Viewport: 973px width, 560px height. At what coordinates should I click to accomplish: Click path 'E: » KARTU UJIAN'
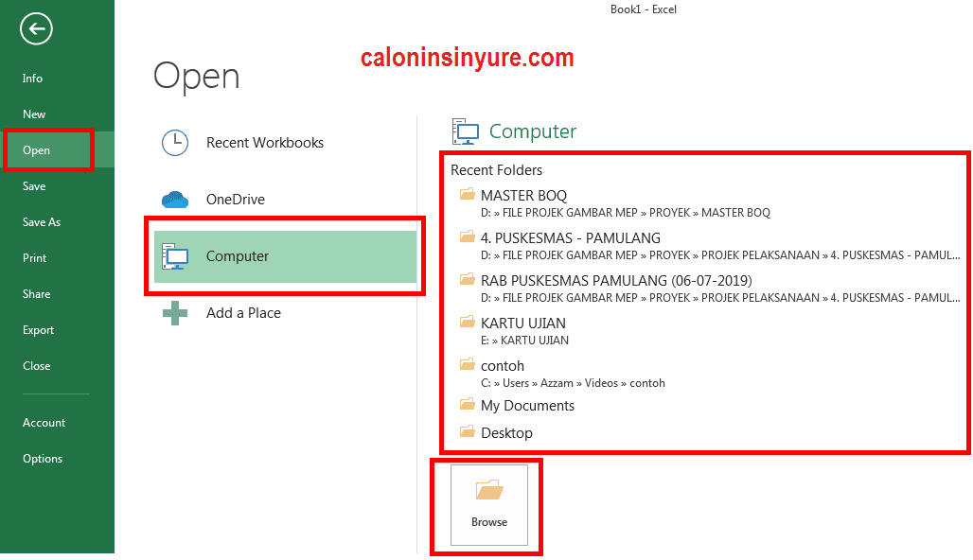coord(525,341)
